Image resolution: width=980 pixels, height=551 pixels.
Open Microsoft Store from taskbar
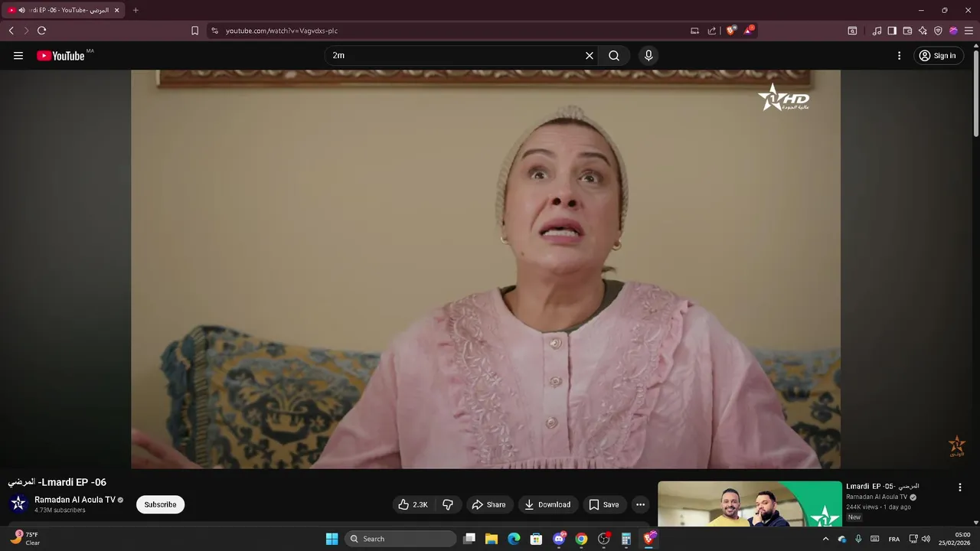click(x=537, y=539)
